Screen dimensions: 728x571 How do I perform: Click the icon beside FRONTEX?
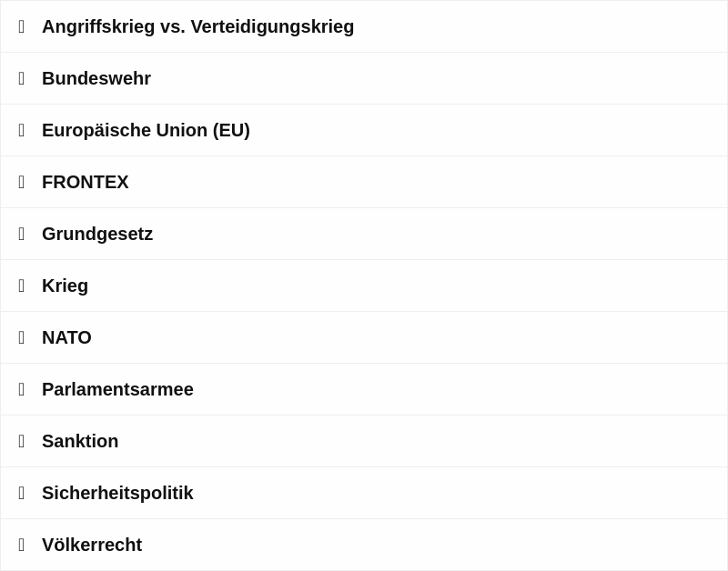(21, 182)
